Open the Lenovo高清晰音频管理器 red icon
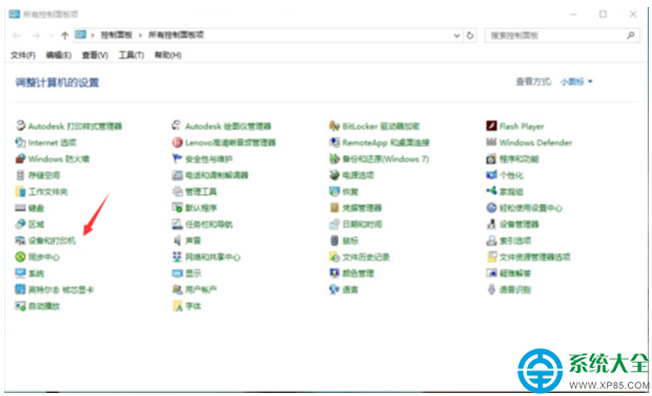The height and width of the screenshot is (396, 652). pos(178,143)
